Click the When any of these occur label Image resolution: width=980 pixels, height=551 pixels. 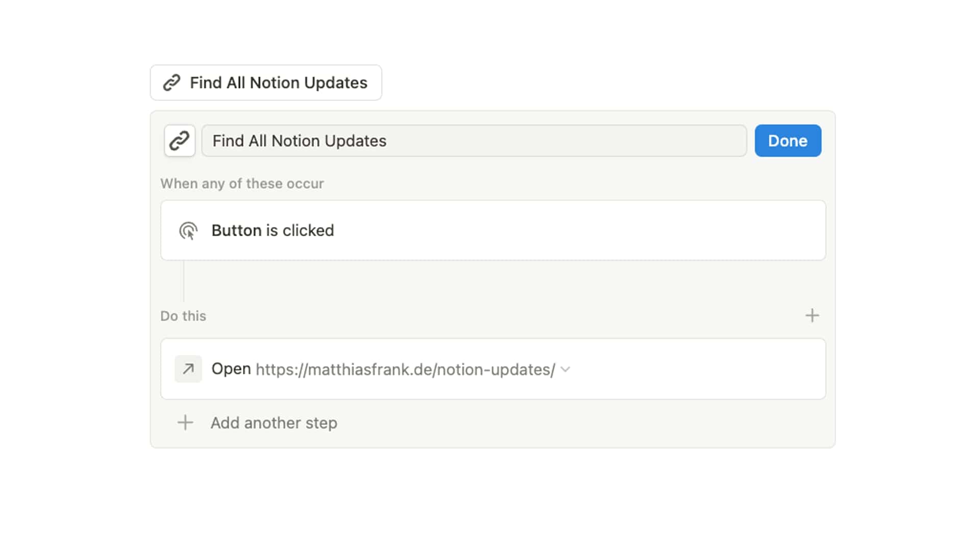[x=242, y=184]
